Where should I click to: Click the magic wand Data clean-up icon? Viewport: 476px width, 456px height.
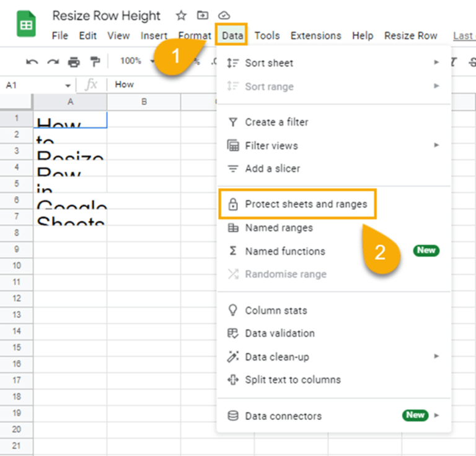tap(233, 356)
